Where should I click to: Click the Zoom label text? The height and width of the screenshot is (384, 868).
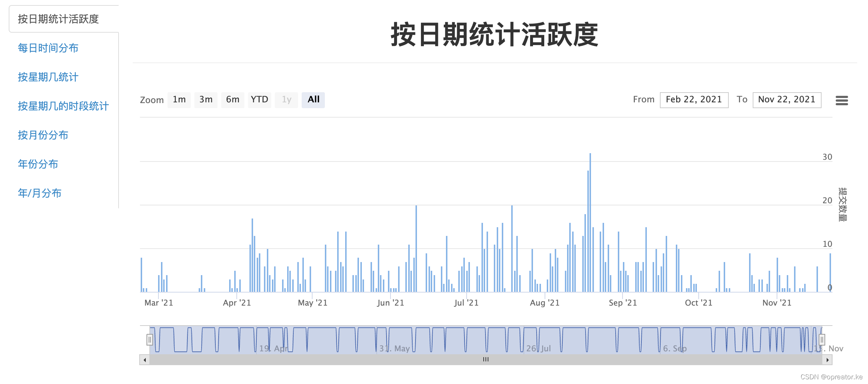click(152, 100)
